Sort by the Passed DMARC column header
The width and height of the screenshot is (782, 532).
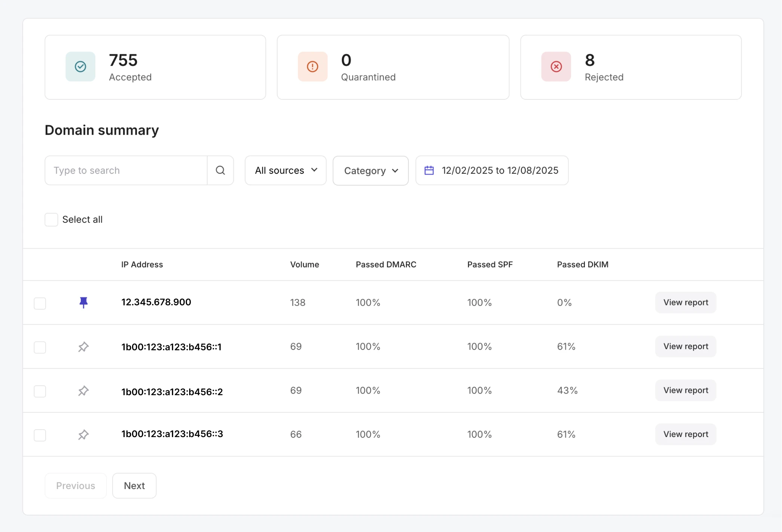pyautogui.click(x=386, y=264)
